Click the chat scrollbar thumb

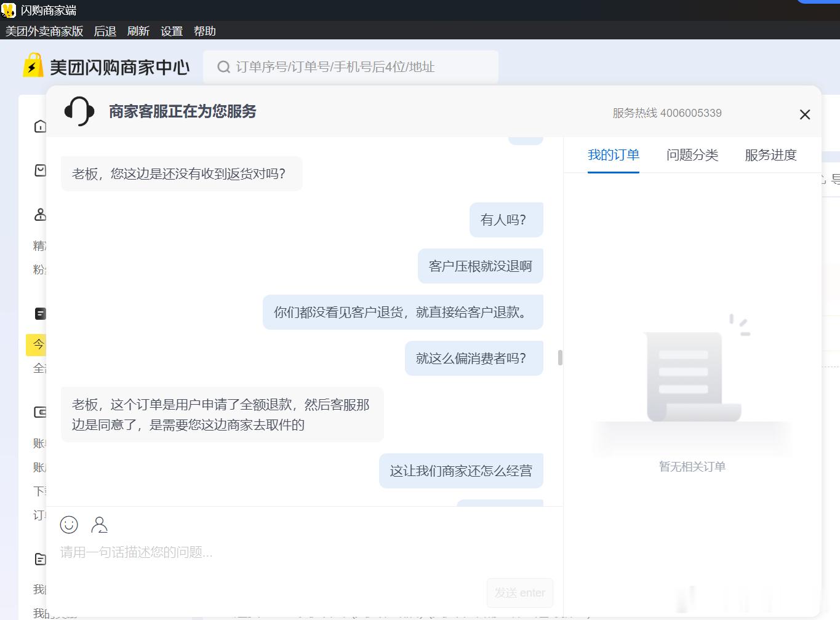click(x=560, y=357)
